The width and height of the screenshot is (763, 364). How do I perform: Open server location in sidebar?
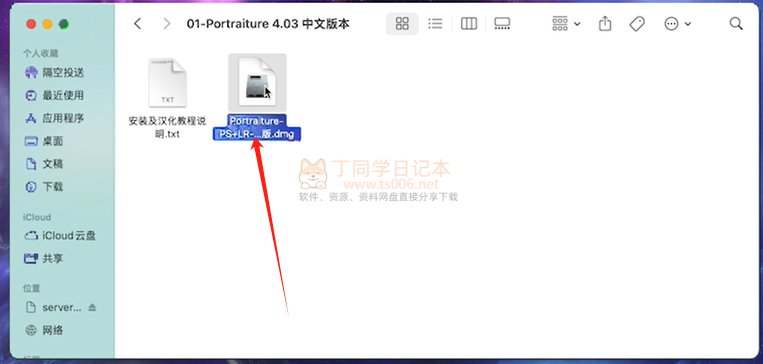coord(62,308)
